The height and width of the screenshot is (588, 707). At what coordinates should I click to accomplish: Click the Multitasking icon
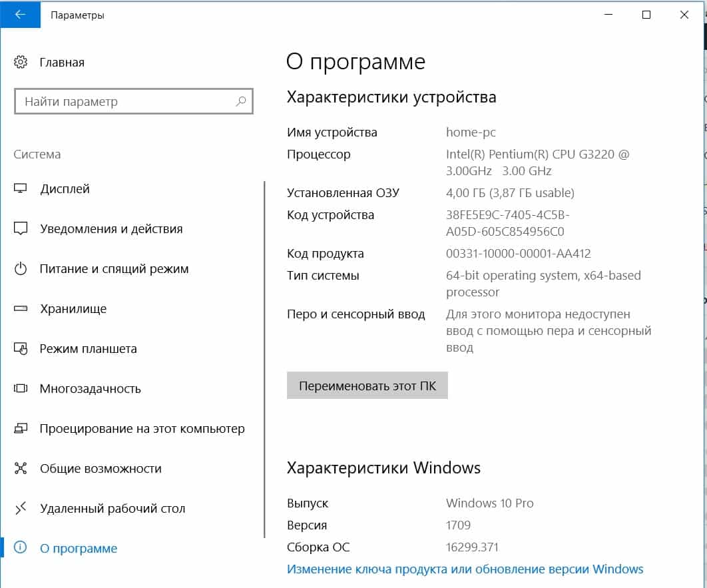point(21,389)
